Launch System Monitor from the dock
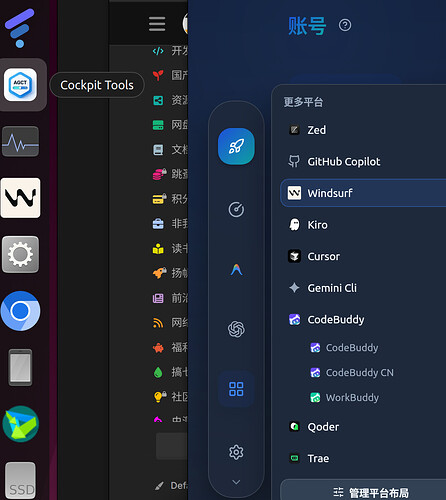Image resolution: width=446 pixels, height=500 pixels. (20, 141)
